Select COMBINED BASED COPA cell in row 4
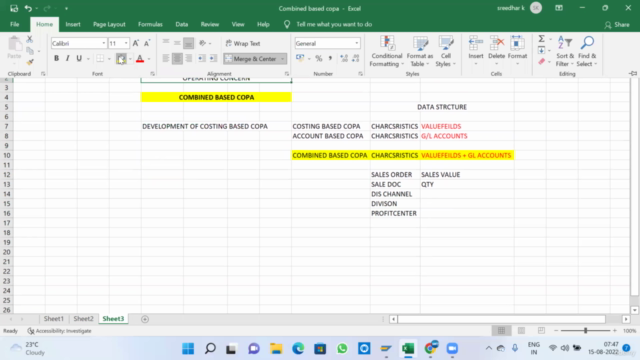 pyautogui.click(x=216, y=97)
